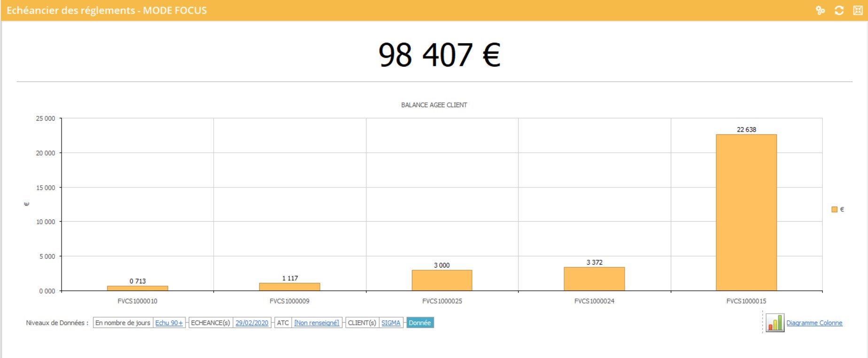Exit focus mode using the collapse icon
Screen dimensions: 868x358
click(858, 10)
